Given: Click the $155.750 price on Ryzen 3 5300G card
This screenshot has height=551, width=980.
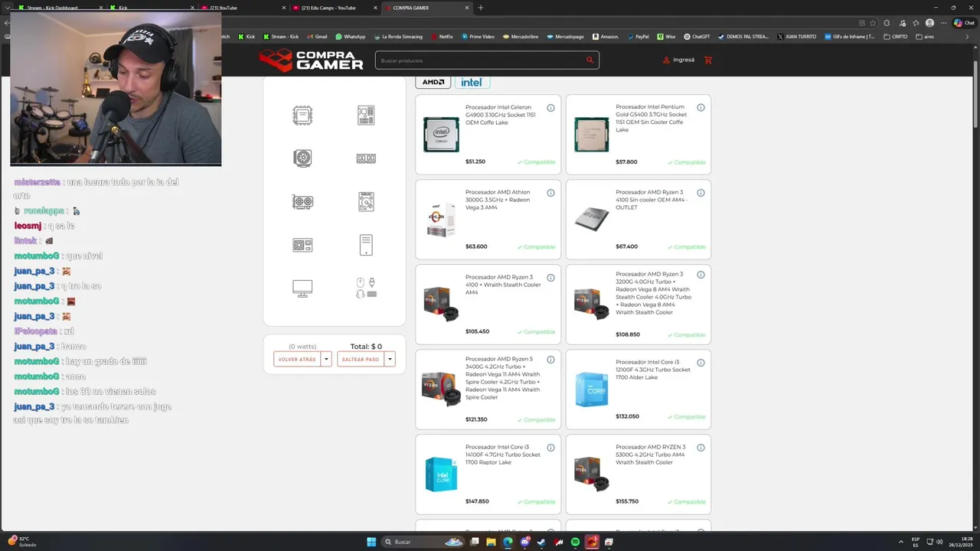Looking at the screenshot, I should pyautogui.click(x=627, y=501).
